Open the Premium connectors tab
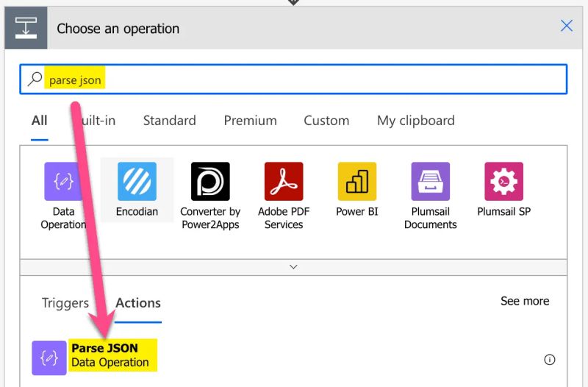The height and width of the screenshot is (387, 588). pos(251,121)
